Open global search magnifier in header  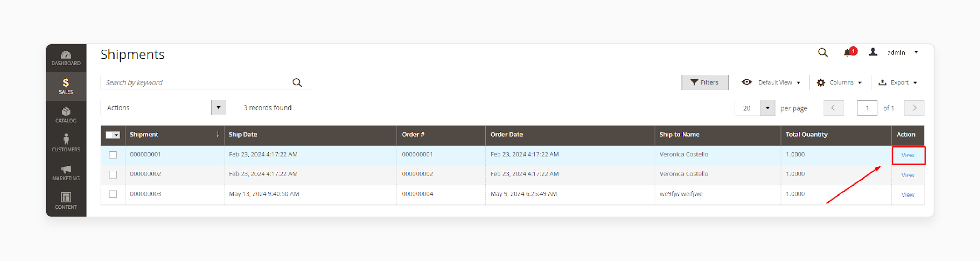pyautogui.click(x=822, y=52)
